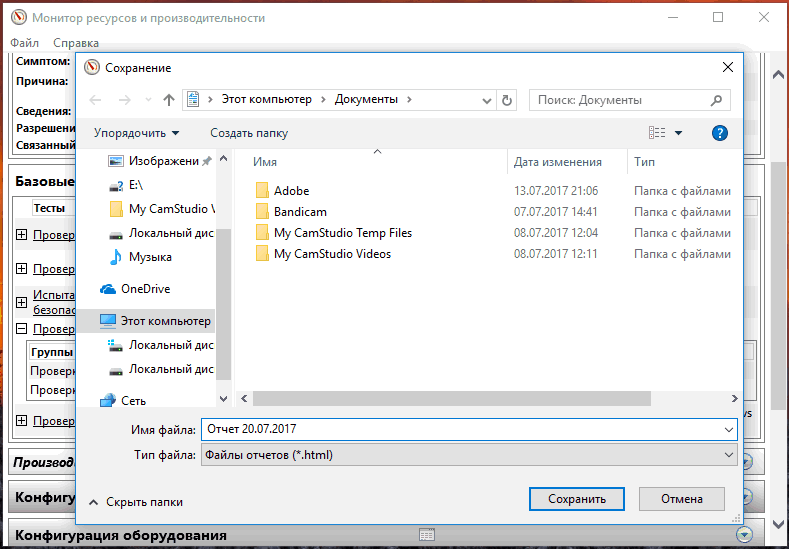Sort by Тип column header
Screen dimensions: 789x549
[x=644, y=162]
